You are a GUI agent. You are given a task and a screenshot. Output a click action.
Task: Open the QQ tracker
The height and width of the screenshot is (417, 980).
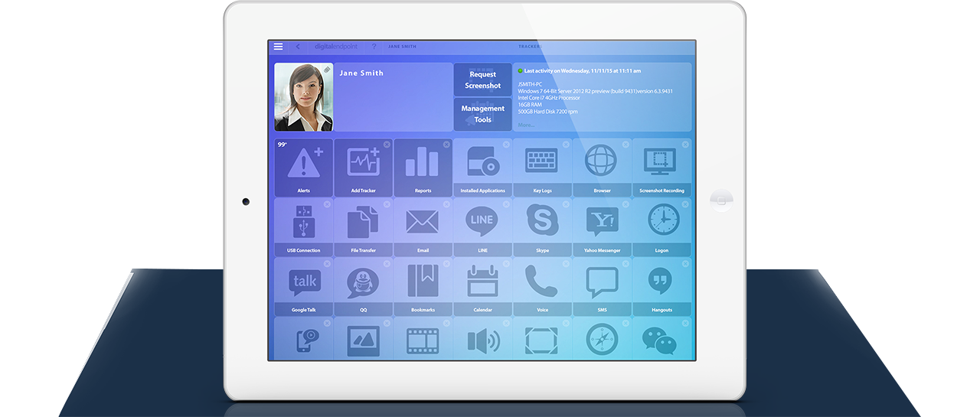364,287
